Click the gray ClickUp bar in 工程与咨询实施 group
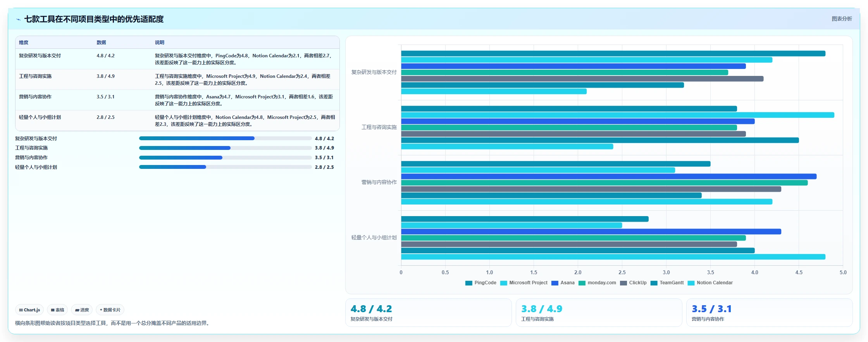The width and height of the screenshot is (868, 342). (x=573, y=134)
